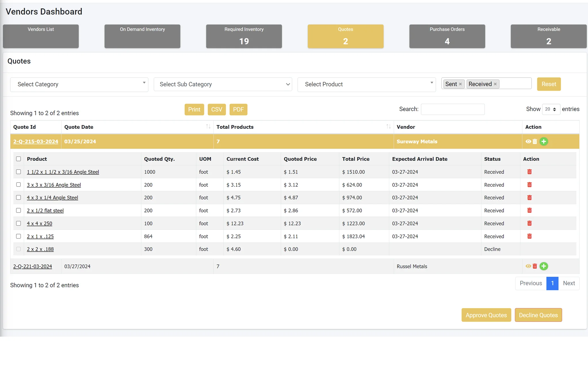Check the select-all products checkbox
The height and width of the screenshot is (383, 588).
(x=18, y=159)
